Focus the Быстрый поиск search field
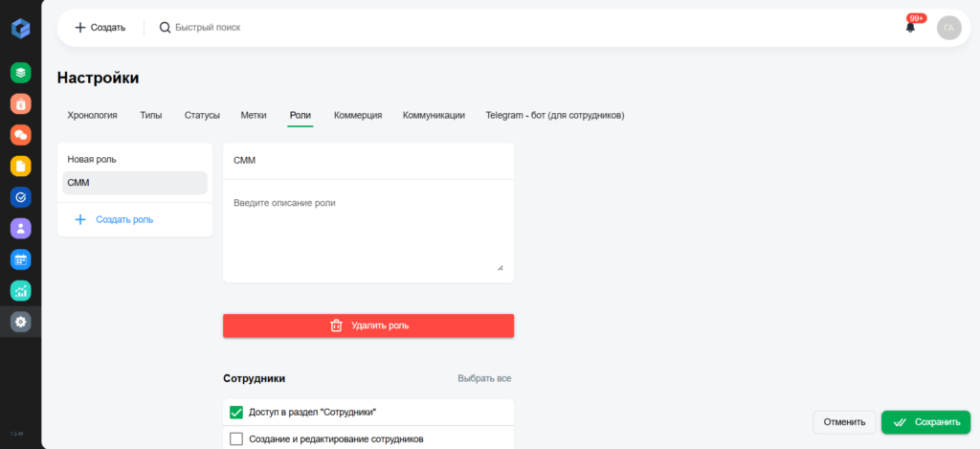Viewport: 980px width, 449px height. click(208, 28)
